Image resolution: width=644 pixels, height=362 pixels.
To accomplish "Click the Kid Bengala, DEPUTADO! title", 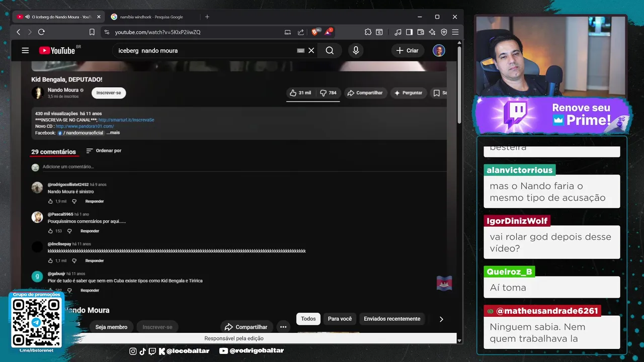I will (x=66, y=79).
